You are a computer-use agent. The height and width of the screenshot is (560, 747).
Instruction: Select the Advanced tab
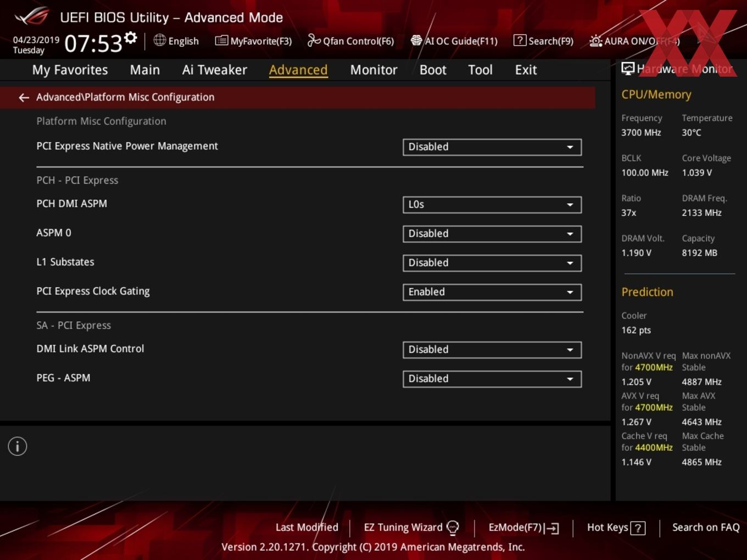pos(298,70)
